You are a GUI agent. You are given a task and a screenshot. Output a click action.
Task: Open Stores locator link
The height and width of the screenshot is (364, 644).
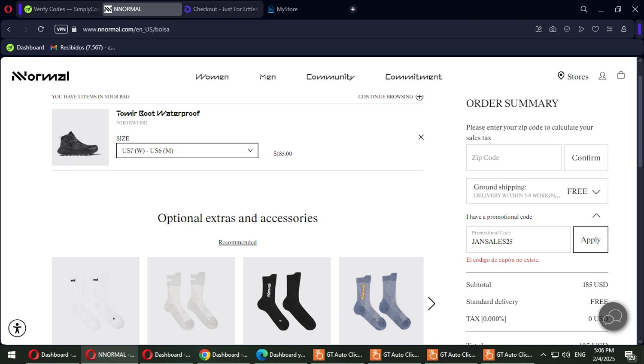click(x=573, y=76)
